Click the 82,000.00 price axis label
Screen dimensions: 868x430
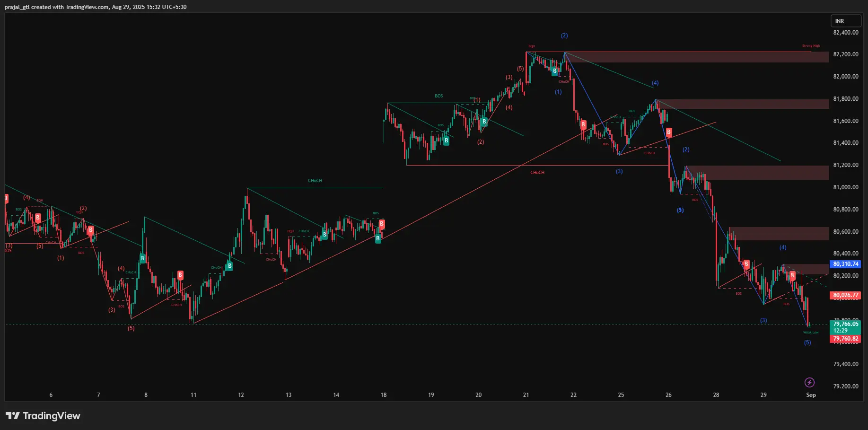coord(846,77)
